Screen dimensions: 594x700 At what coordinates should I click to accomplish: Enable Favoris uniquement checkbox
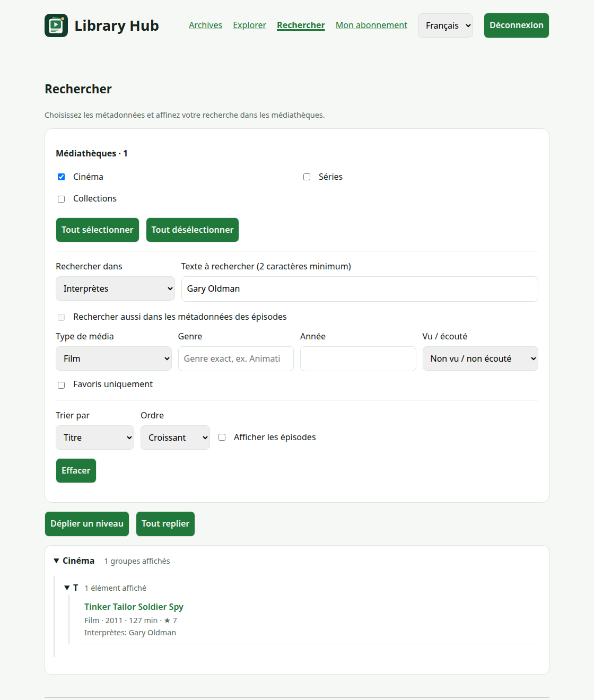click(x=61, y=385)
